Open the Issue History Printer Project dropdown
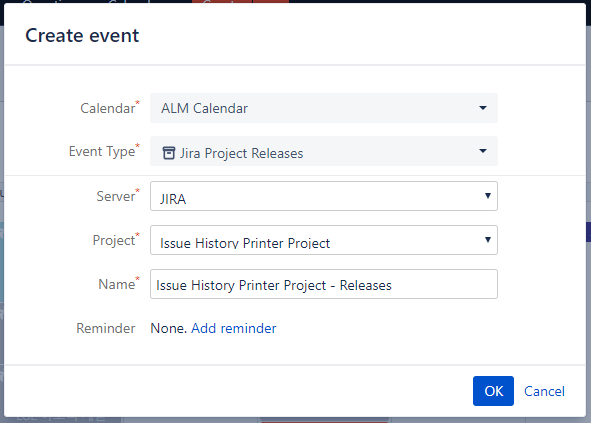The image size is (591, 423). [324, 240]
